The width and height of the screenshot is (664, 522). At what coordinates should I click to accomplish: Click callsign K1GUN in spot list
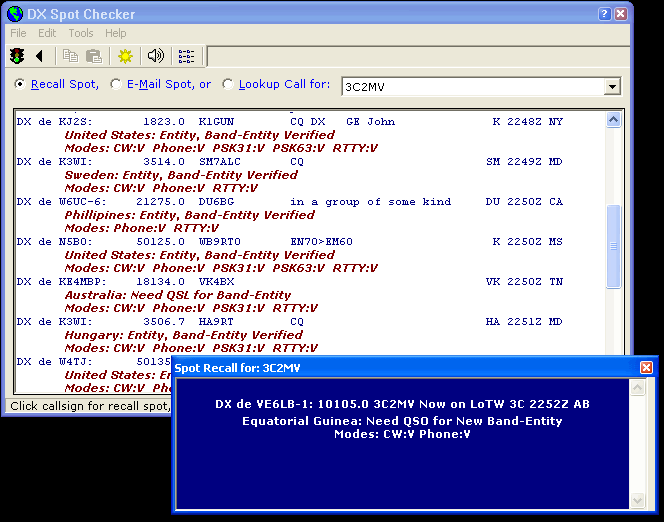216,122
